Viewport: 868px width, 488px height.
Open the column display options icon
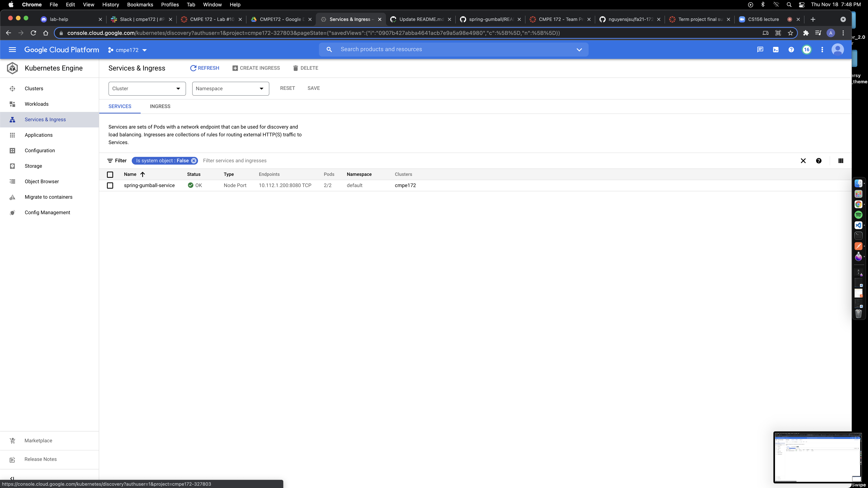click(x=841, y=161)
